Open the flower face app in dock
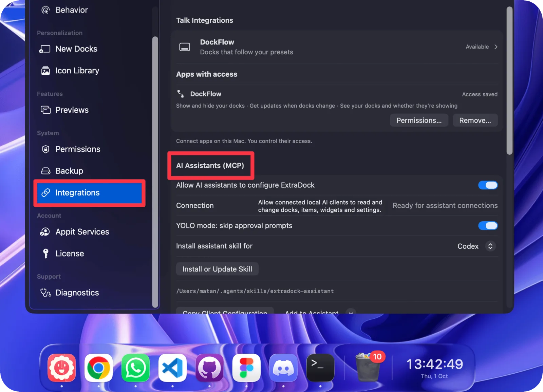Screen dimensions: 543x392 (62, 368)
